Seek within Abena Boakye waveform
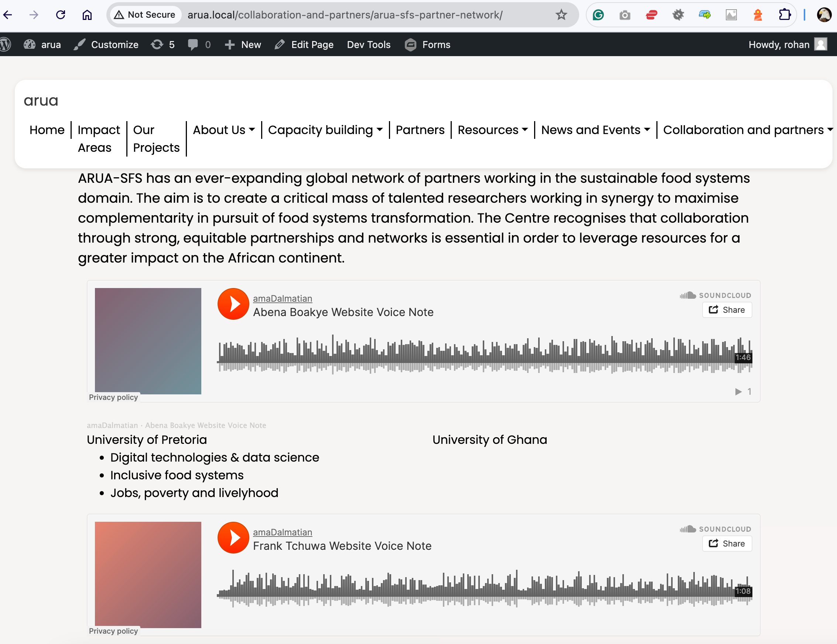Screen dimensions: 837x644 tap(460, 354)
